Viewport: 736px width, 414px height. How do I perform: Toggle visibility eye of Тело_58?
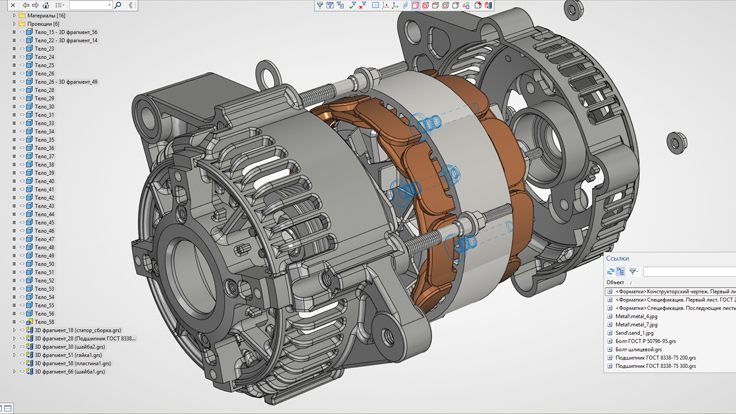[22, 322]
